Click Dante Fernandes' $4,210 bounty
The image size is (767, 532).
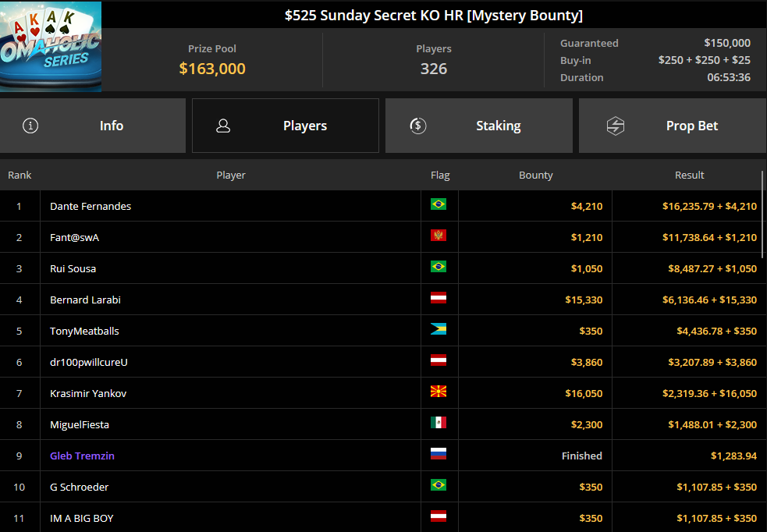coord(587,207)
